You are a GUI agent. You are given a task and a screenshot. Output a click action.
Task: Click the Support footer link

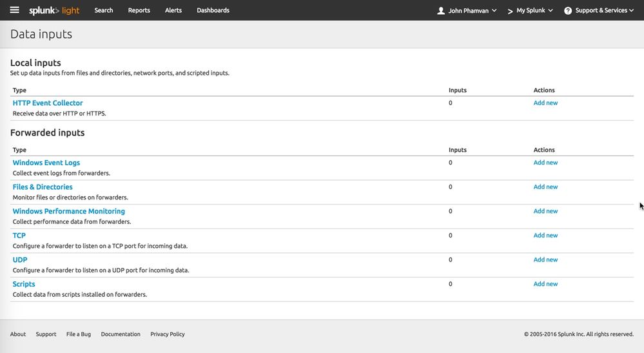(46, 334)
